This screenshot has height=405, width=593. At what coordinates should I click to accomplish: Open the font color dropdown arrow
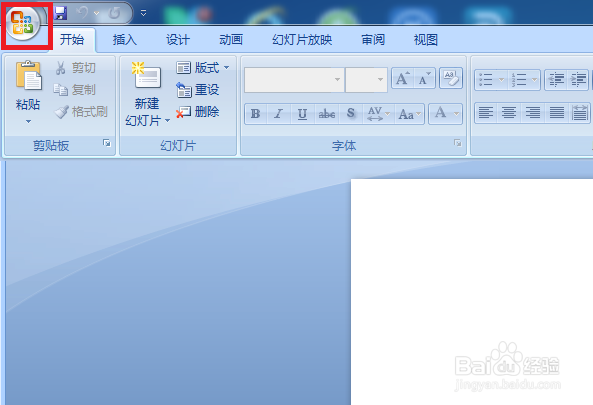(x=456, y=113)
